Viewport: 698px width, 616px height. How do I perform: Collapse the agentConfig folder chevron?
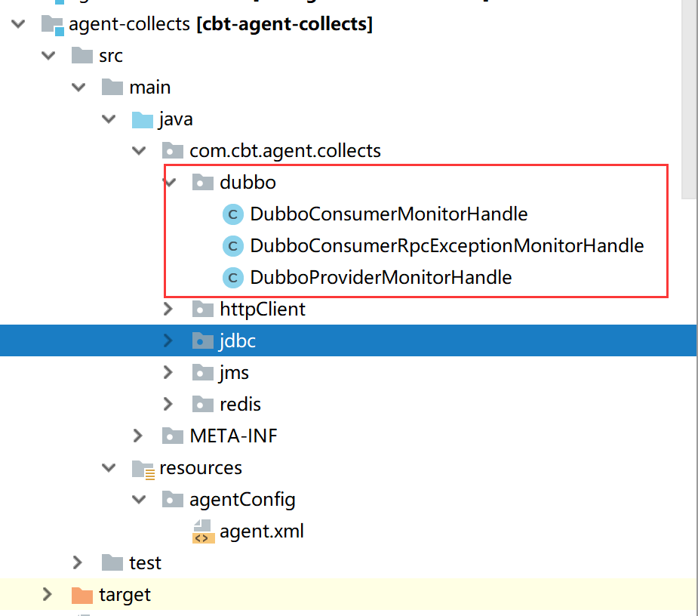[139, 499]
